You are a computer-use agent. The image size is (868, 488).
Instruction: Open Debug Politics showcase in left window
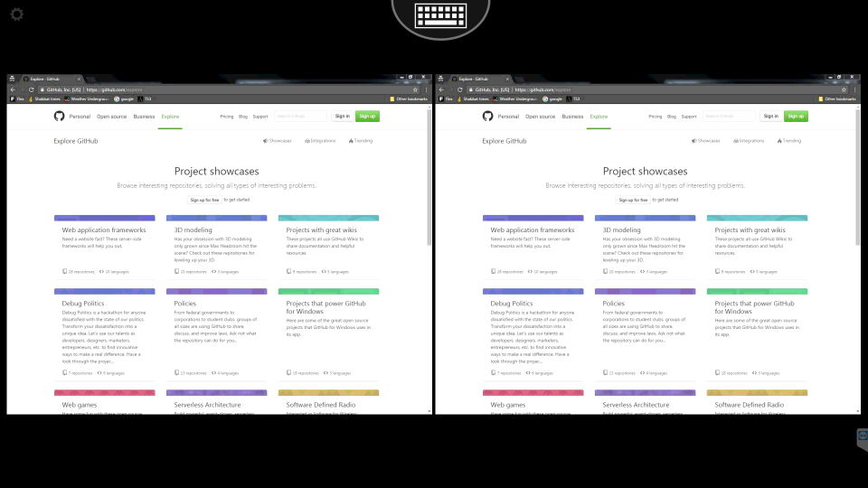[x=83, y=304]
